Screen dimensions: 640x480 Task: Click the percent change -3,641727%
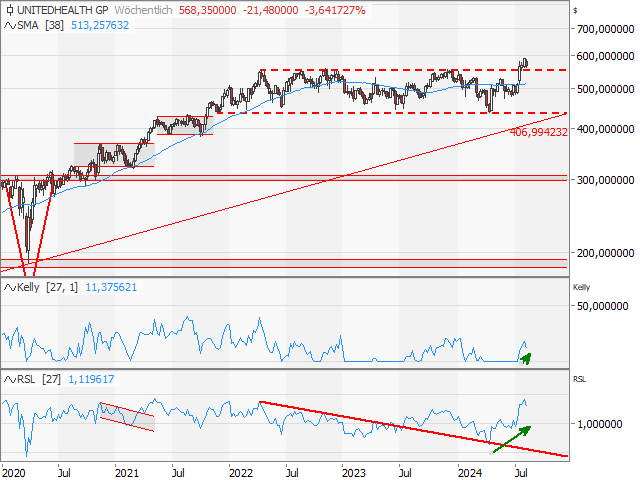pyautogui.click(x=335, y=10)
